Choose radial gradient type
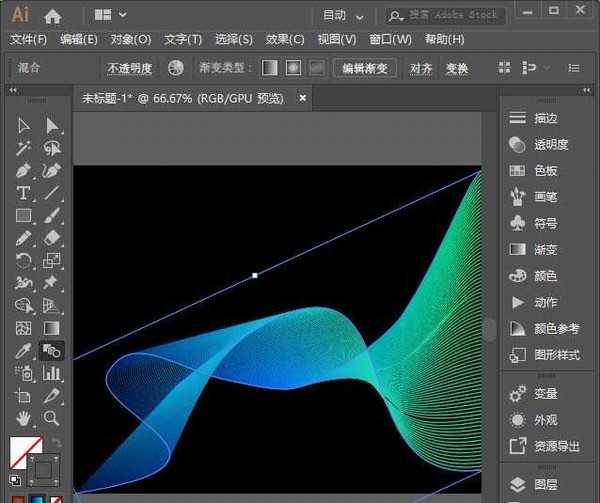This screenshot has height=503, width=600. coord(293,68)
